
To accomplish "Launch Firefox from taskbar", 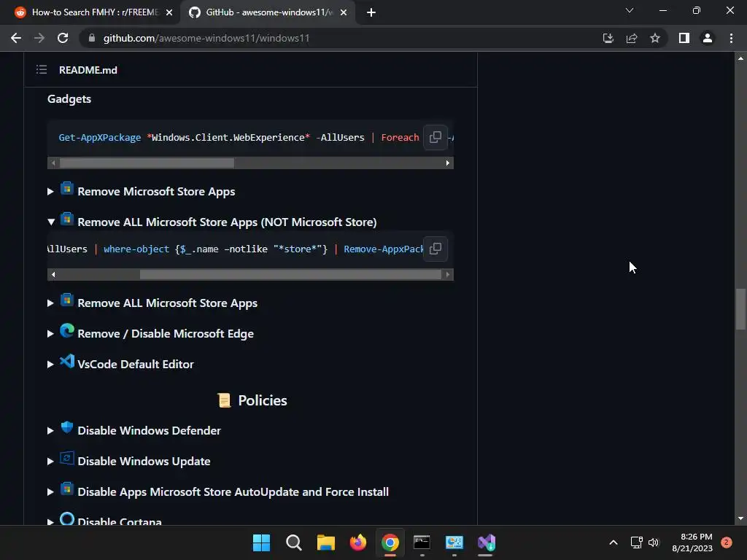I will (x=357, y=542).
